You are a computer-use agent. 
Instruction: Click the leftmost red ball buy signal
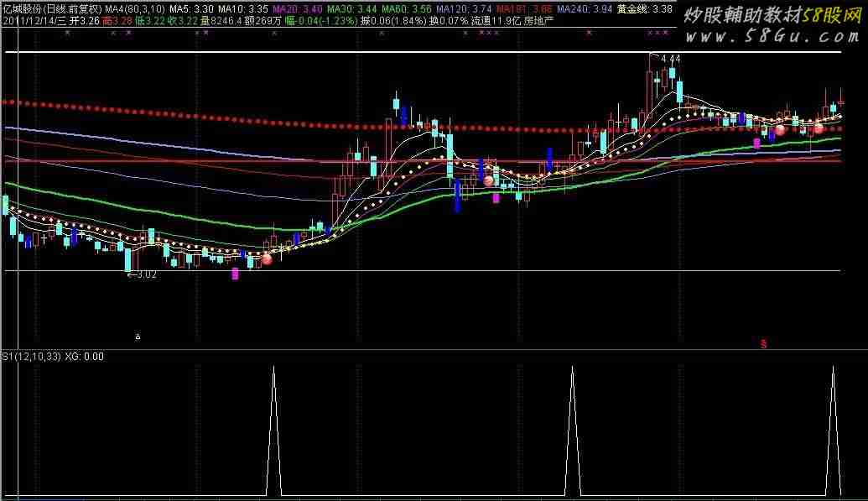(x=267, y=259)
